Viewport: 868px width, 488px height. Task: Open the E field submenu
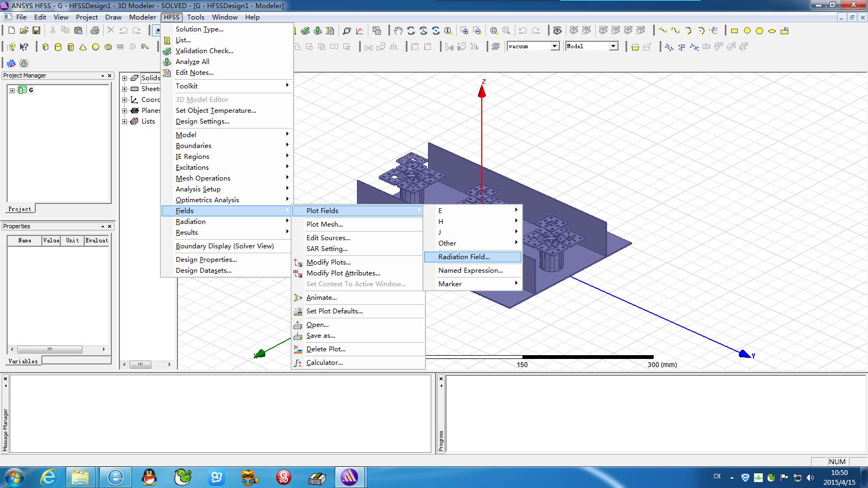[x=473, y=210]
